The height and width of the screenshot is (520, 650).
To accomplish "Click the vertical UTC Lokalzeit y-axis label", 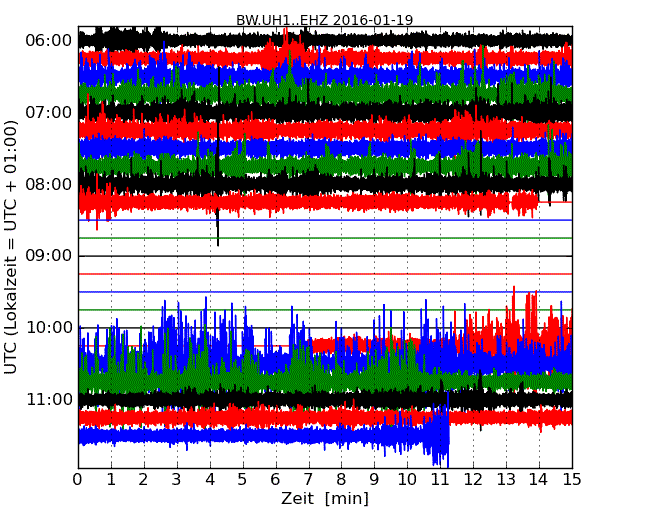I will point(11,247).
